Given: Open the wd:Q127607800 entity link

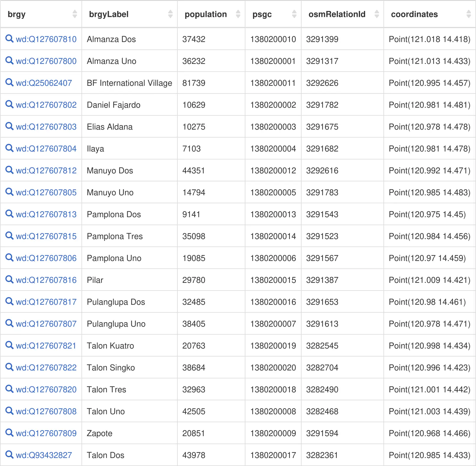Looking at the screenshot, I should click(x=46, y=61).
